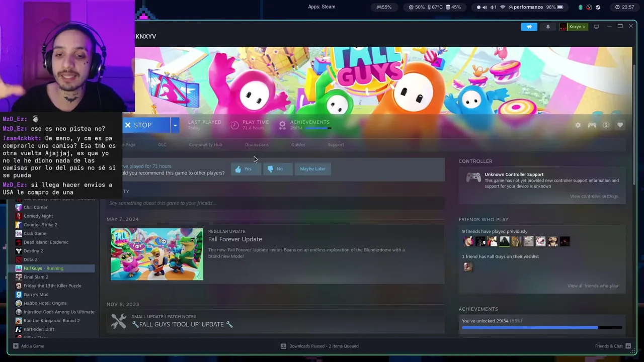Open the Fall Forever Update headline
The height and width of the screenshot is (362, 644).
click(235, 239)
